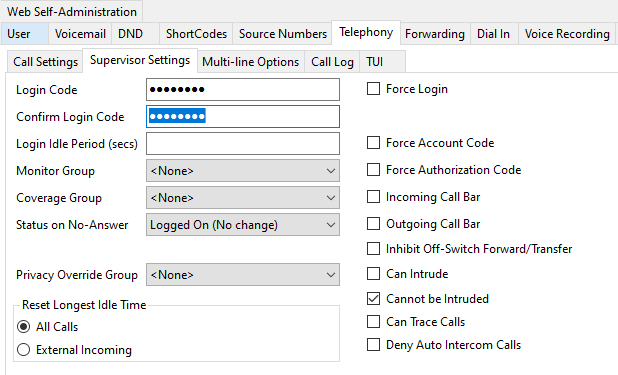Image resolution: width=618 pixels, height=375 pixels.
Task: Open Status on No-Answer dropdown
Action: pos(243,224)
